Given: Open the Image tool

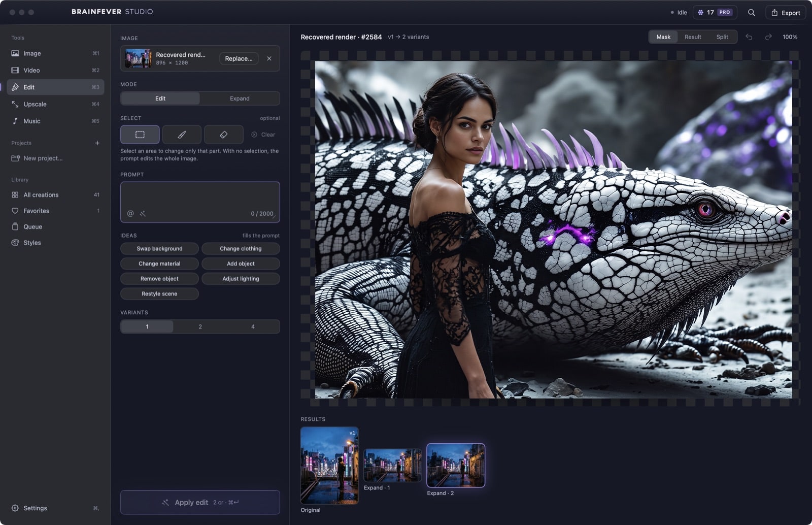Looking at the screenshot, I should pyautogui.click(x=55, y=53).
